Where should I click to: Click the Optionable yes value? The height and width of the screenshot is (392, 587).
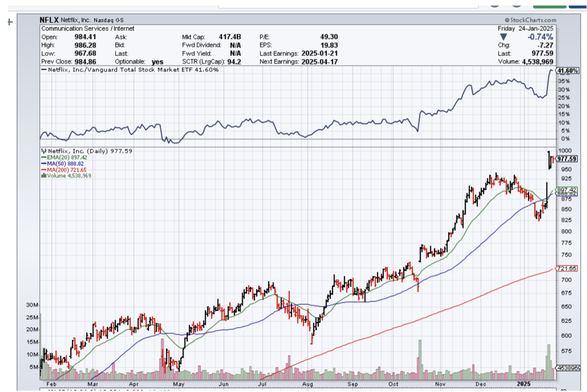point(158,62)
